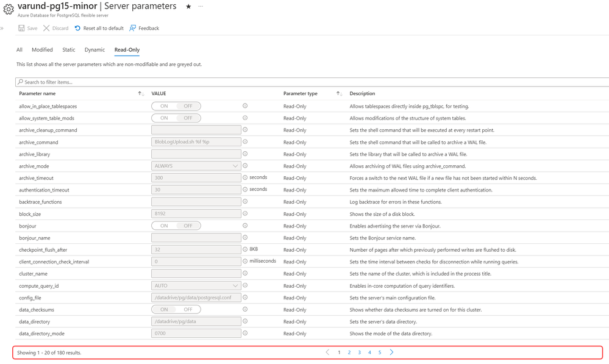
Task: Show info icon for data_directory
Action: pyautogui.click(x=245, y=321)
